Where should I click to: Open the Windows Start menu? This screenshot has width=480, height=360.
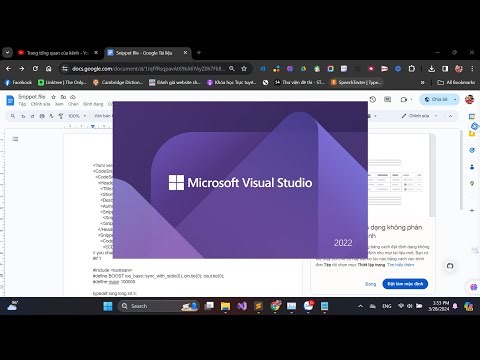108,306
